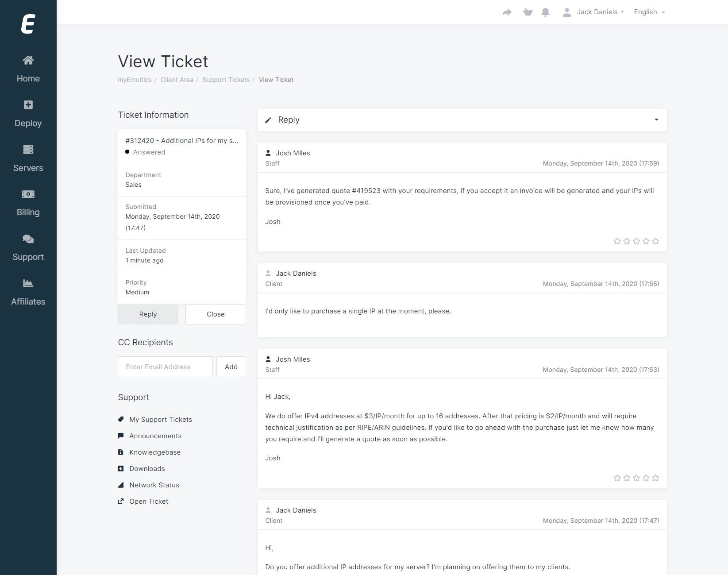Expand the Reply panel caret
This screenshot has width=728, height=575.
click(656, 120)
